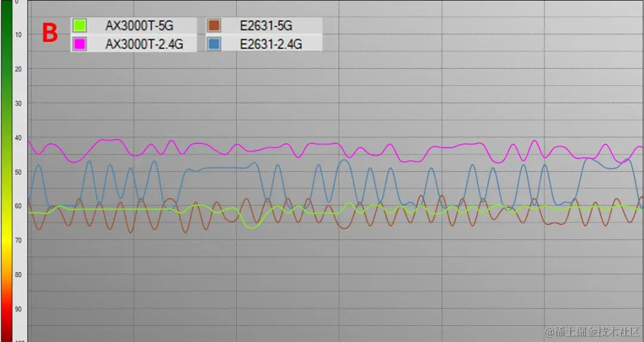Click the 40 value on signal axis

18,137
